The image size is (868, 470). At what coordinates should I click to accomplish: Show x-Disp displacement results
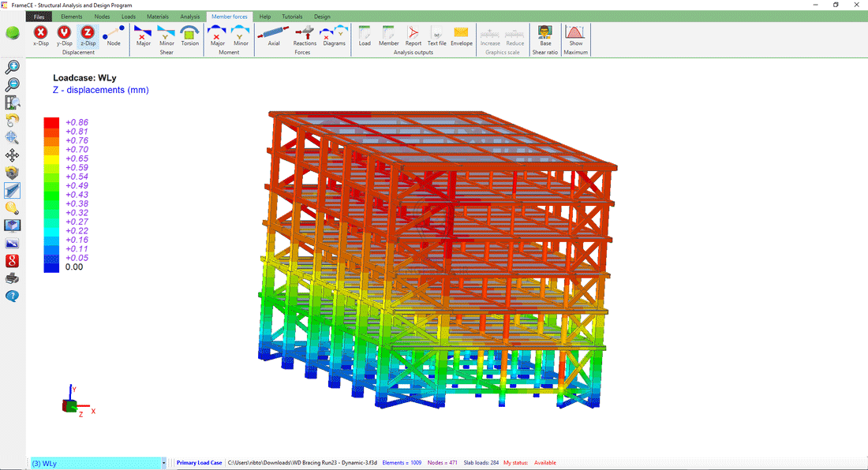tap(41, 35)
